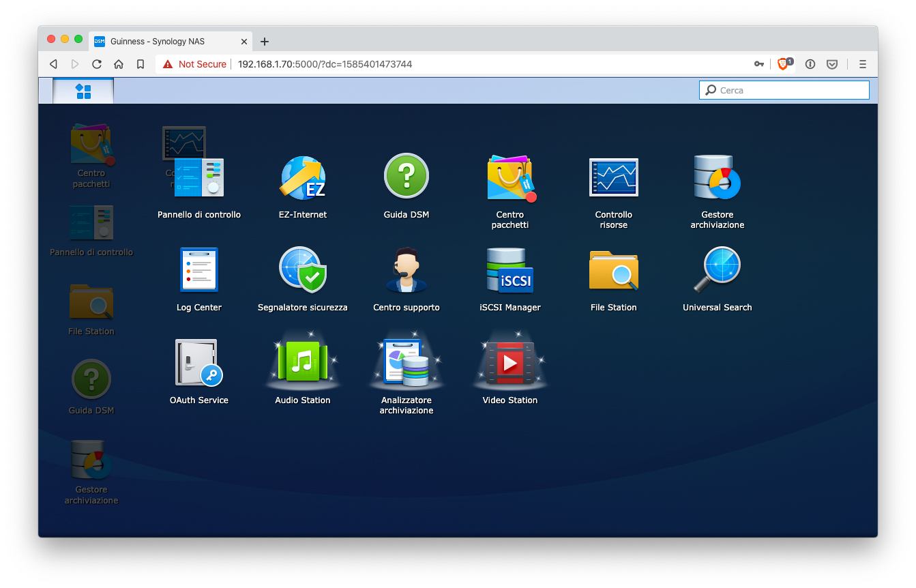
Task: Open the saved passwords key icon
Action: [x=759, y=64]
